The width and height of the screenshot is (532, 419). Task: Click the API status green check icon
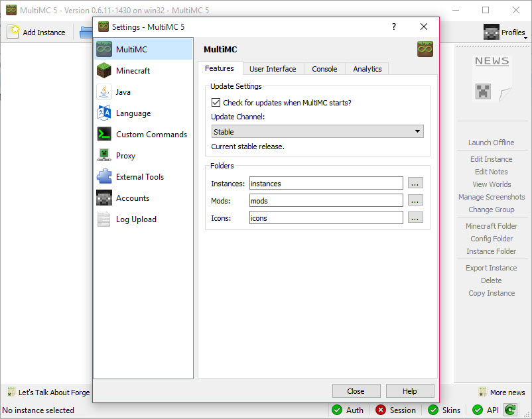point(478,410)
